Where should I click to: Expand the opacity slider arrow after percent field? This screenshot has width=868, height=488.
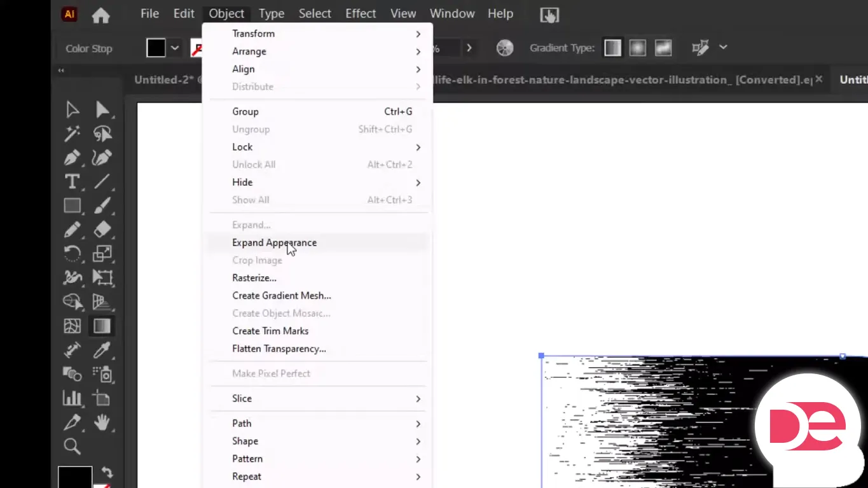[x=469, y=48]
